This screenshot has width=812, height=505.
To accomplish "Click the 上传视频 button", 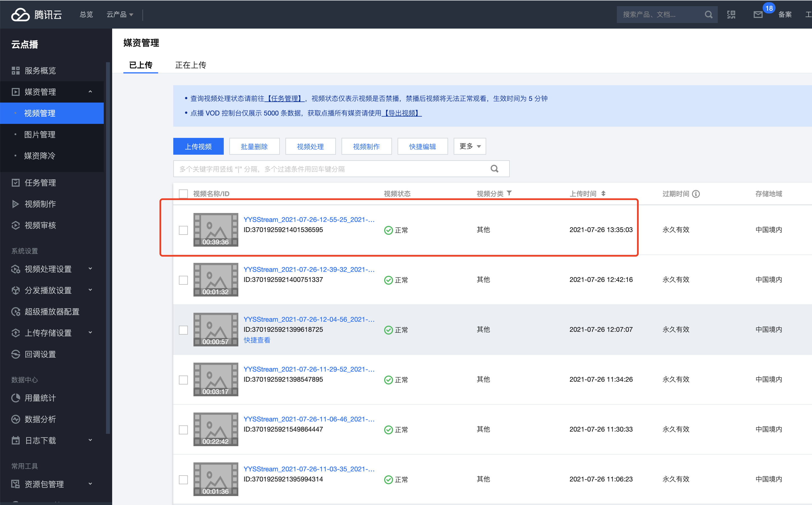I will tap(199, 146).
